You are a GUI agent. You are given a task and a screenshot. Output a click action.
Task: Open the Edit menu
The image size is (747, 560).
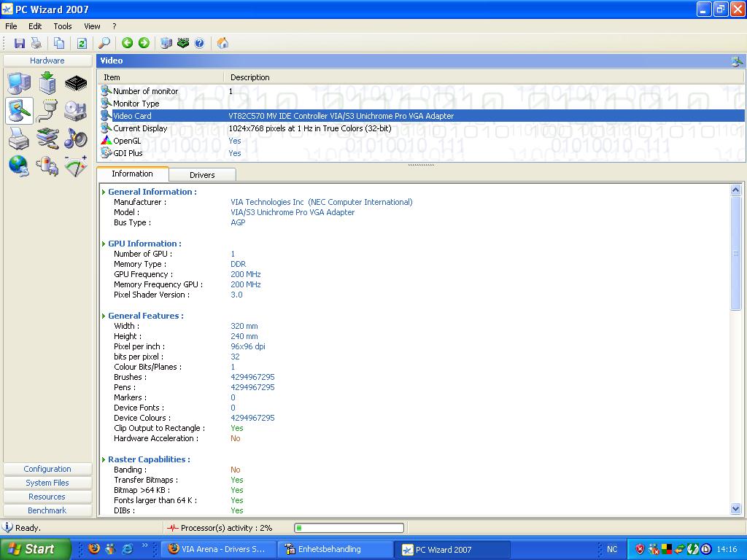click(35, 26)
